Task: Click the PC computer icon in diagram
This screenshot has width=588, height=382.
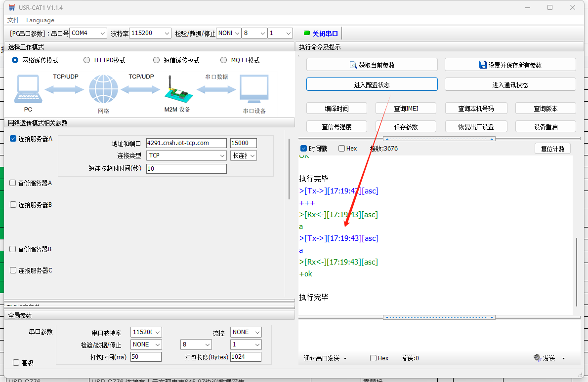Action: 28,90
